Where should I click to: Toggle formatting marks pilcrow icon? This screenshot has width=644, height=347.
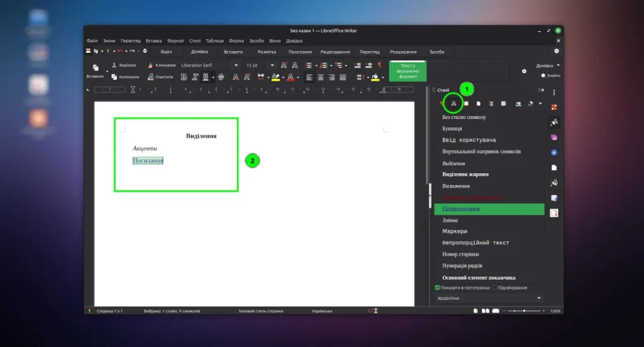pos(379,65)
